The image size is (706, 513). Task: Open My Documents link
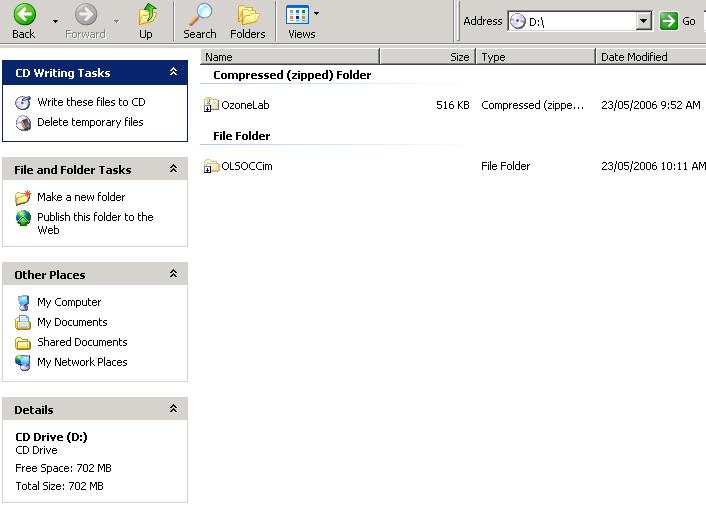pos(72,322)
